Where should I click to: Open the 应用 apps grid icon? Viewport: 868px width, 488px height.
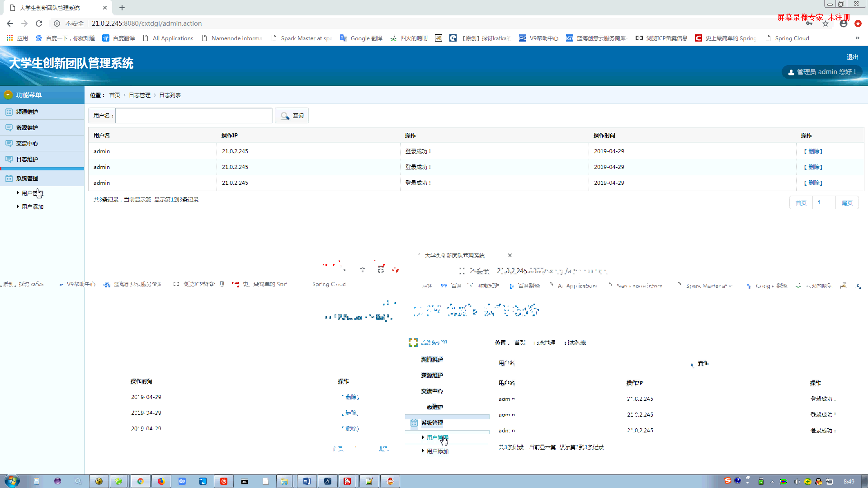[x=9, y=38]
